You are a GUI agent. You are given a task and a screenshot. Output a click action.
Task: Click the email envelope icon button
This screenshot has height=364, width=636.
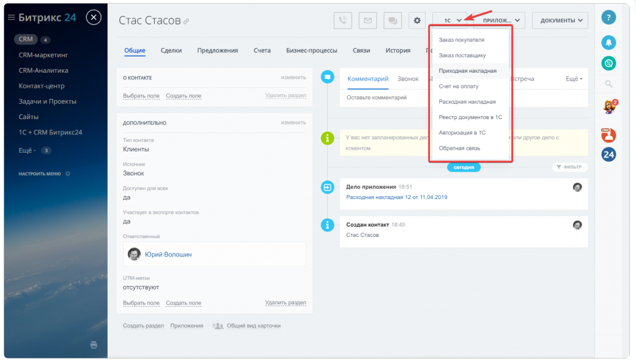point(368,20)
